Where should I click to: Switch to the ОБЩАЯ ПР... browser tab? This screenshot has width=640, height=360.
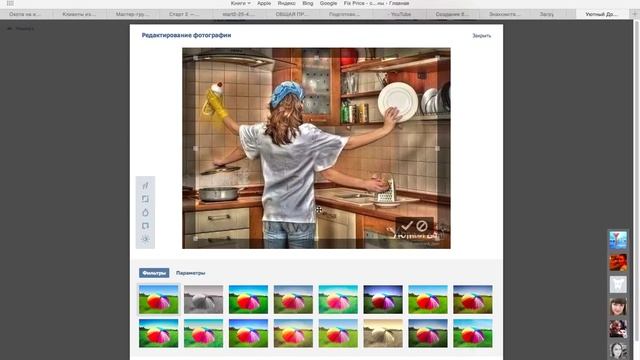pyautogui.click(x=292, y=14)
